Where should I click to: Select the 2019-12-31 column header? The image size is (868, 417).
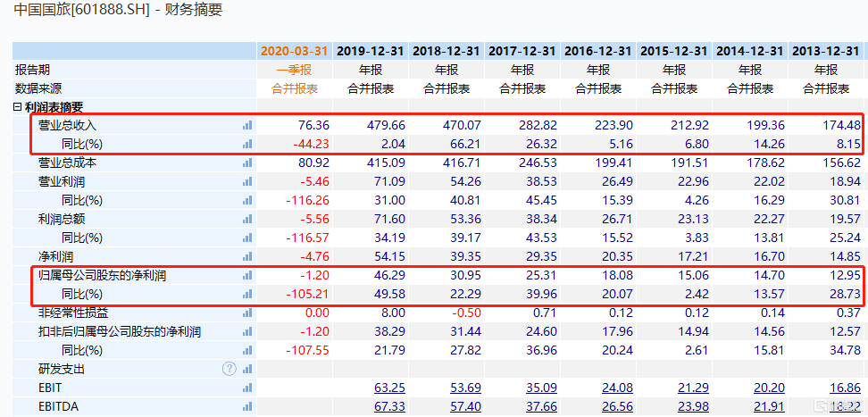click(371, 51)
